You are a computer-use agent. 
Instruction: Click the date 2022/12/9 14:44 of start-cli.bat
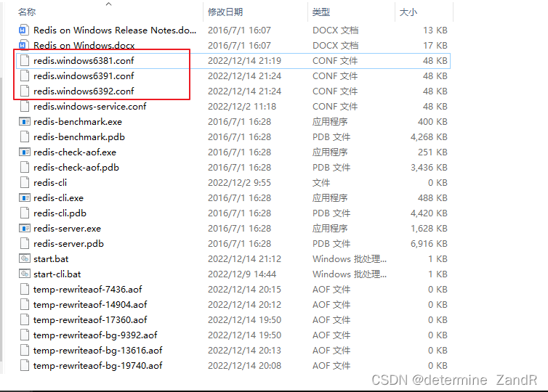pyautogui.click(x=242, y=274)
